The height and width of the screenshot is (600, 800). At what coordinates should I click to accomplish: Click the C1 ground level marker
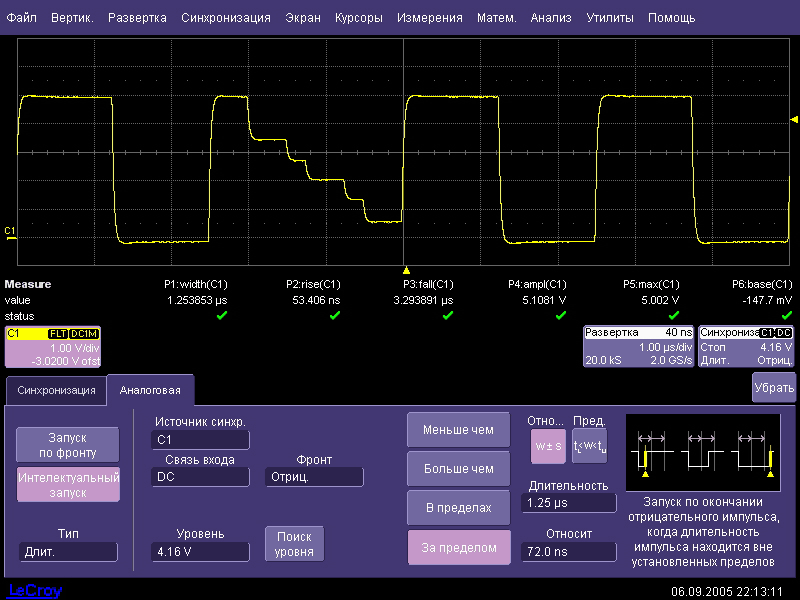coord(10,232)
